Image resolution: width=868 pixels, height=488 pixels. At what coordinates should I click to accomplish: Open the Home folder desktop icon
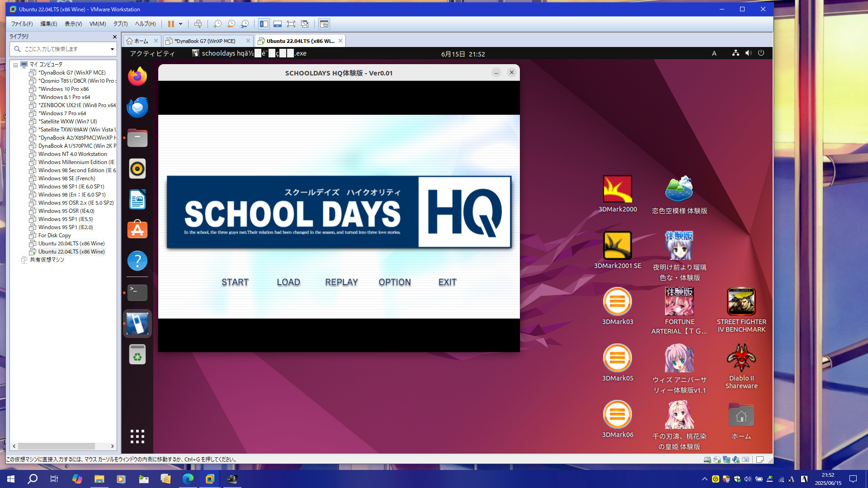click(741, 420)
